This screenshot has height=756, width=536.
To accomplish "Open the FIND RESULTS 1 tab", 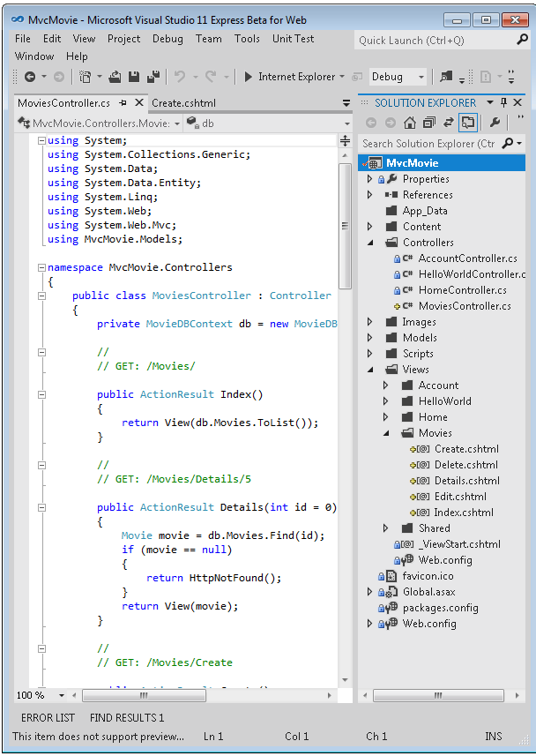I will [127, 718].
